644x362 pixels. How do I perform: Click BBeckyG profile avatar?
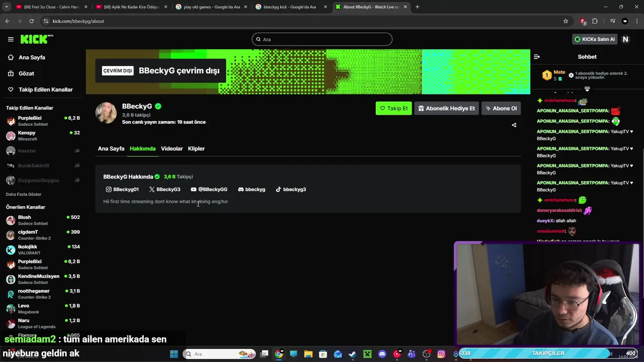(x=106, y=113)
